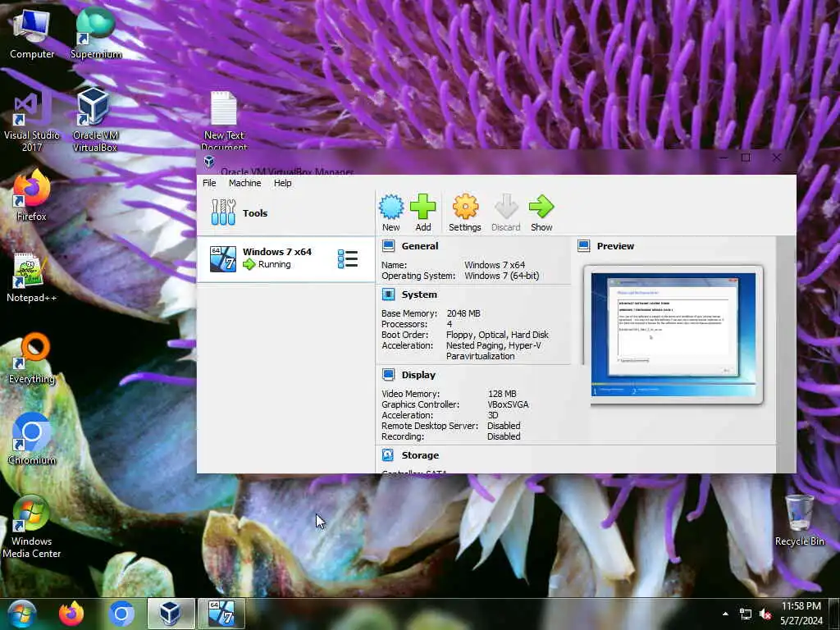Viewport: 840px width, 630px height.
Task: Expand the hidden system tray icons arrow
Action: (725, 614)
